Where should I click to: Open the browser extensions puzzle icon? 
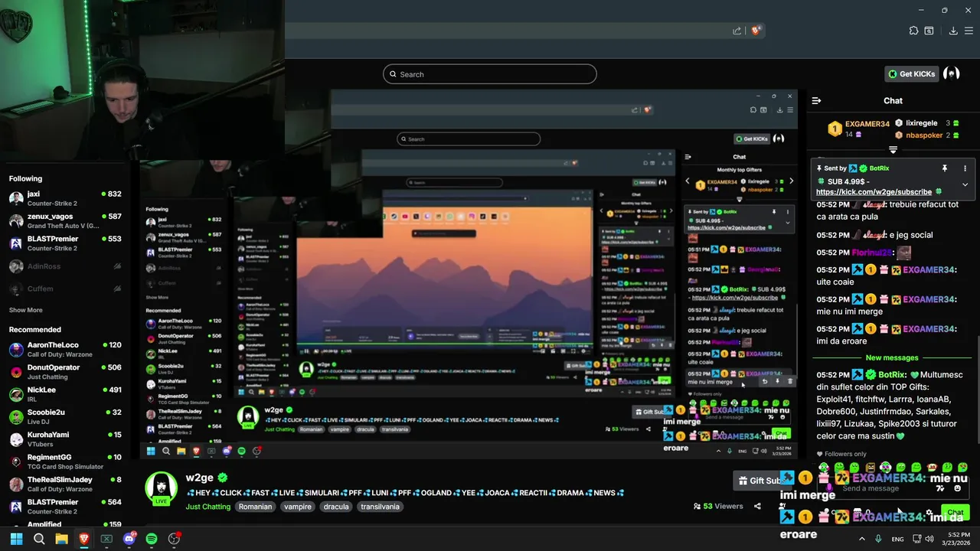point(913,31)
